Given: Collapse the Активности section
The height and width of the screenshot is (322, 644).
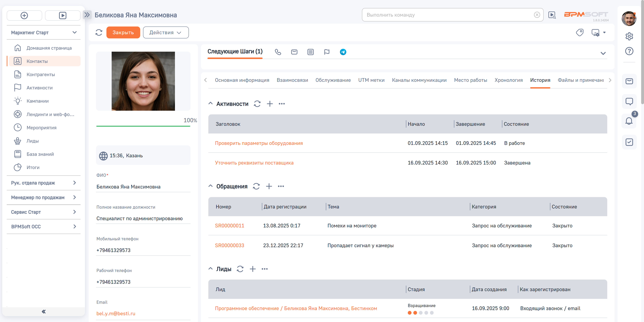Looking at the screenshot, I should [x=210, y=104].
